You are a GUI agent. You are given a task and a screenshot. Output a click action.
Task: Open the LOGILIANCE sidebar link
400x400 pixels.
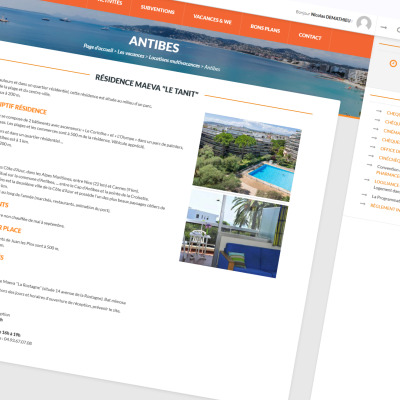click(387, 183)
